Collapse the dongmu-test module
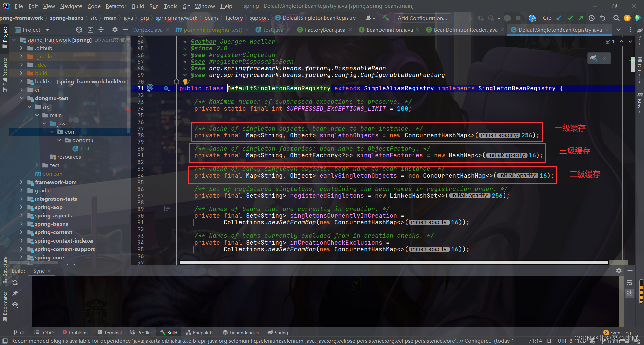 21,98
